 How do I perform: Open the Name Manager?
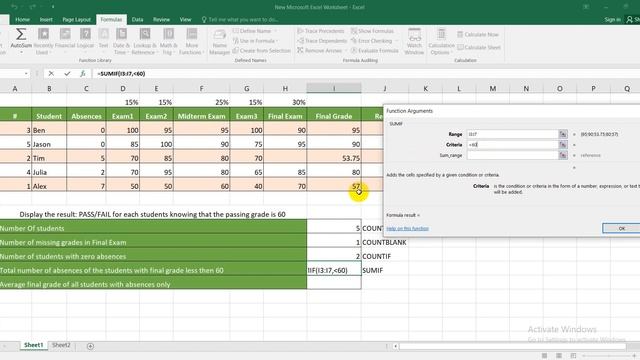click(x=220, y=42)
